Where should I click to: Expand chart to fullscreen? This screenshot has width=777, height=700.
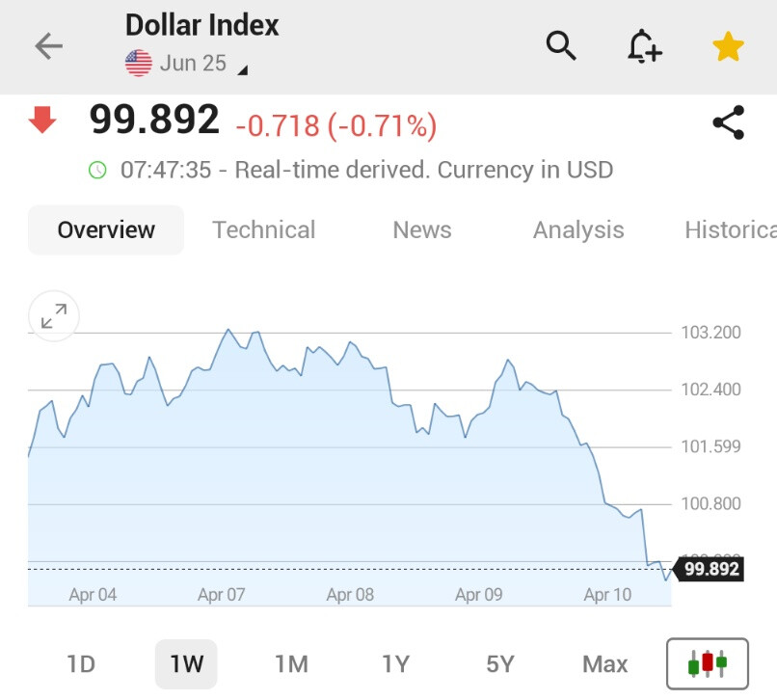tap(54, 316)
